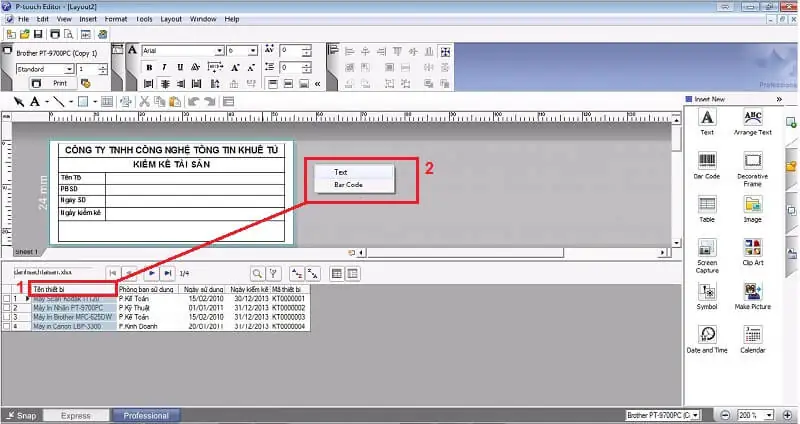This screenshot has width=800, height=424.
Task: Open printer selection dropdown in status bar
Action: pyautogui.click(x=695, y=415)
